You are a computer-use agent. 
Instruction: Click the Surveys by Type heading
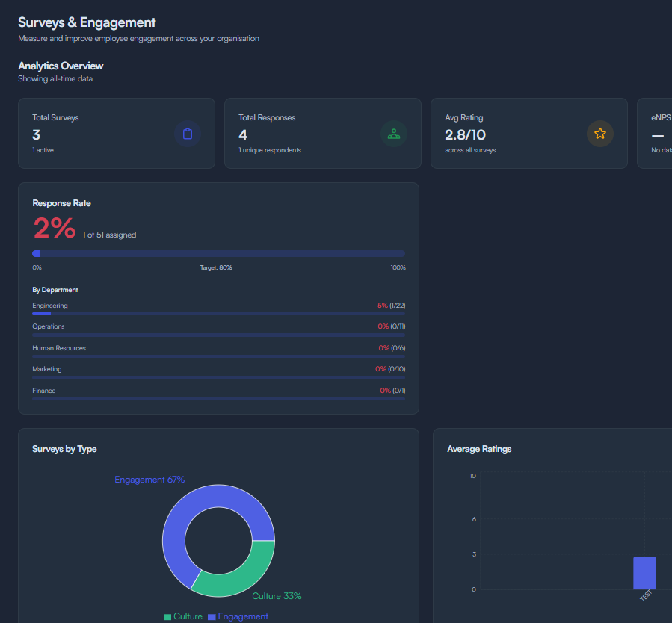click(x=64, y=449)
